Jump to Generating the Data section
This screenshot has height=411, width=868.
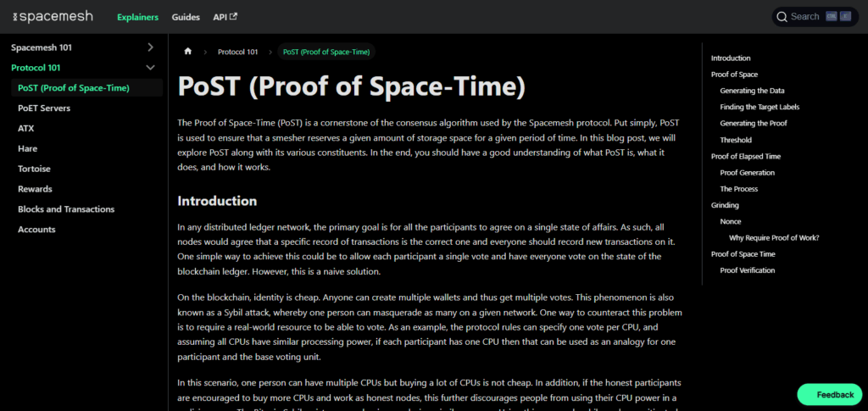pos(753,91)
